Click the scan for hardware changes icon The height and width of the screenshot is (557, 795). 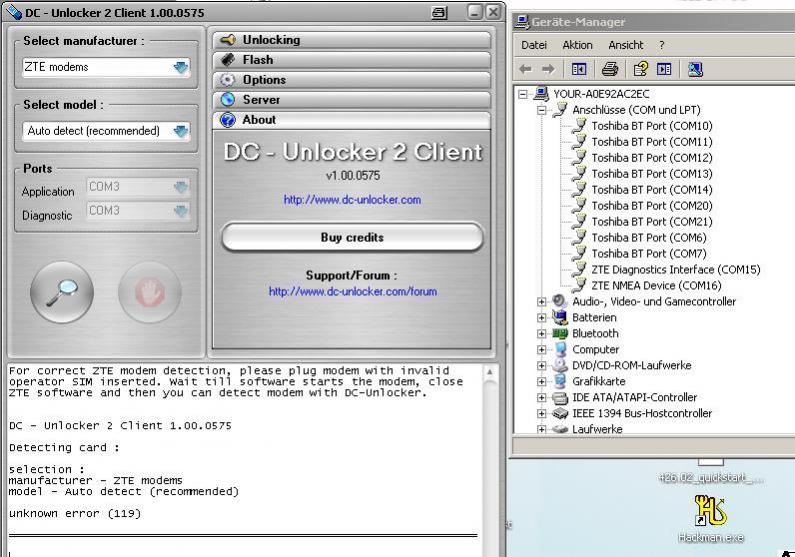click(x=695, y=69)
